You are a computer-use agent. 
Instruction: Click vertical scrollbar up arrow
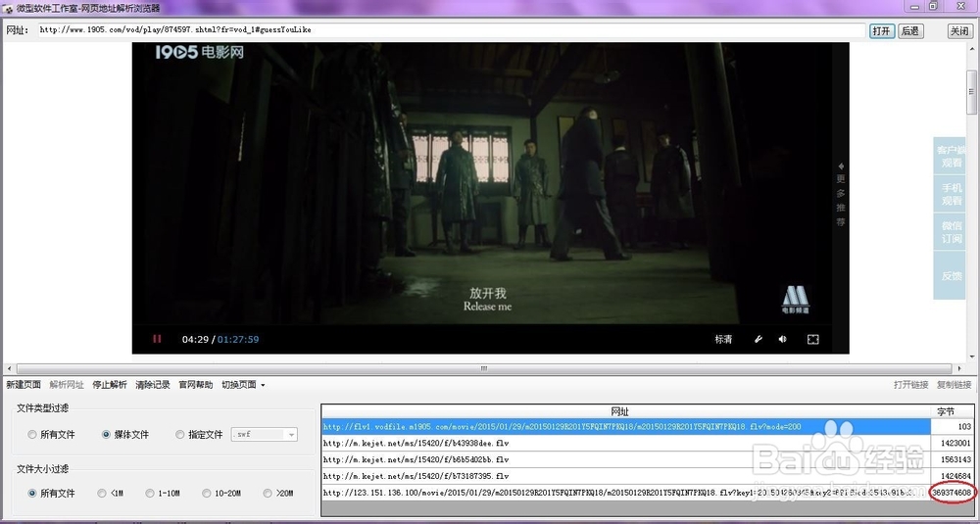point(971,47)
